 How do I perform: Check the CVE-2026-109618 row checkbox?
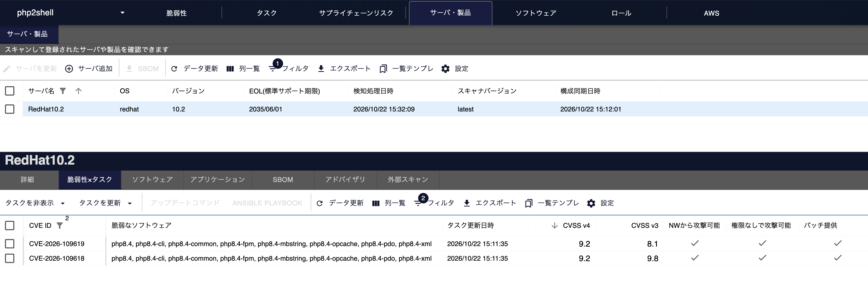pos(10,258)
